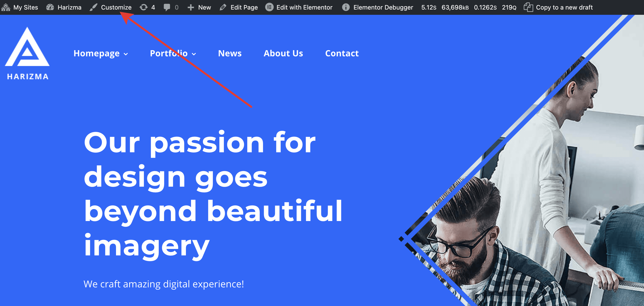644x306 pixels.
Task: Open the comments bubble icon
Action: 167,7
